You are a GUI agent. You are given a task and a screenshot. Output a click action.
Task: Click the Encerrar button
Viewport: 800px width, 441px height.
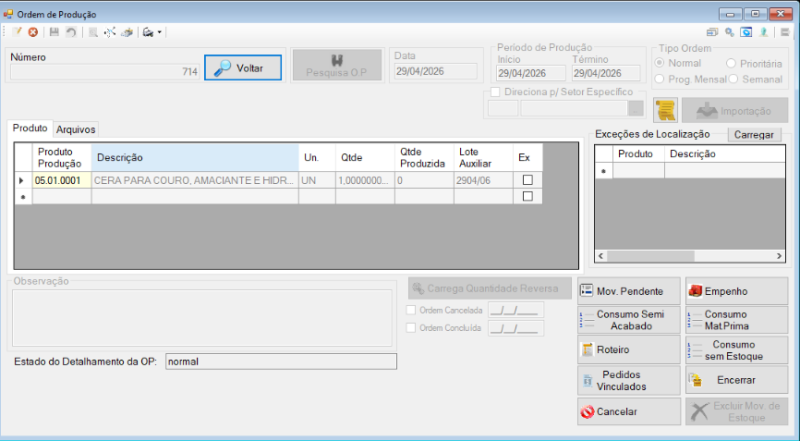pos(737,380)
